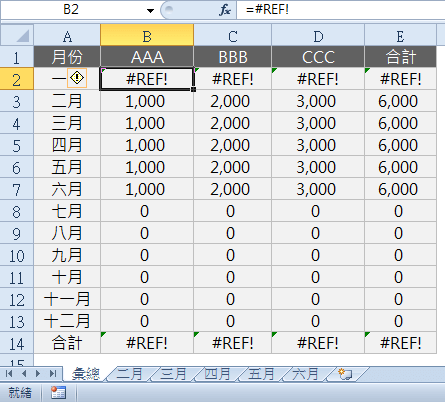Open the Name Box dropdown arrow
445x402 pixels.
click(150, 11)
